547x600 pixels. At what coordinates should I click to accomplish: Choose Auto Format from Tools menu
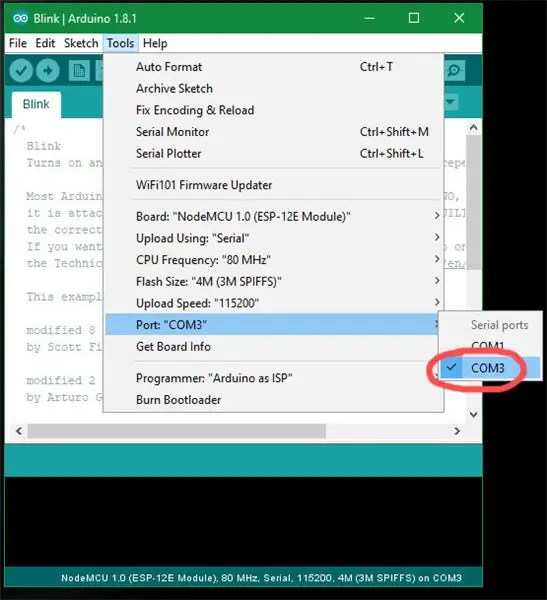pos(273,67)
